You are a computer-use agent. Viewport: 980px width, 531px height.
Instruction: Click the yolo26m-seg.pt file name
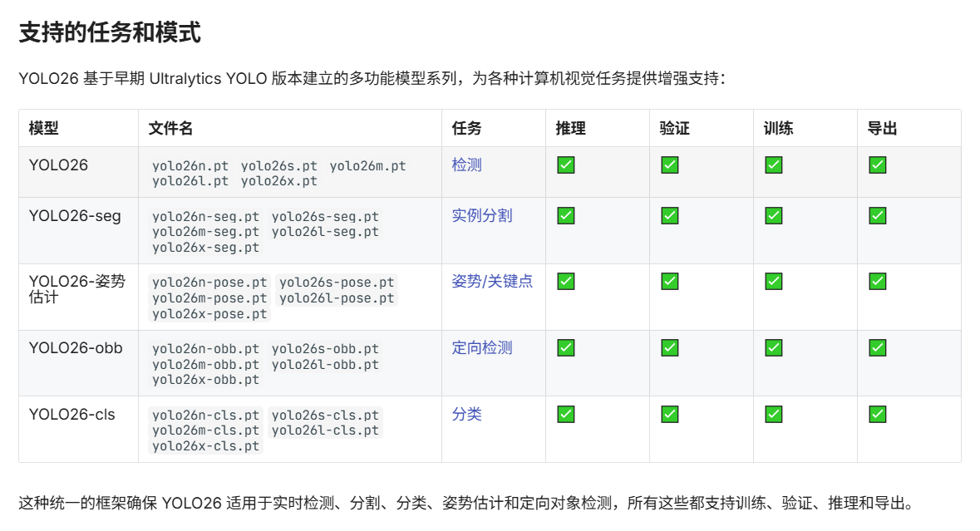tap(205, 232)
